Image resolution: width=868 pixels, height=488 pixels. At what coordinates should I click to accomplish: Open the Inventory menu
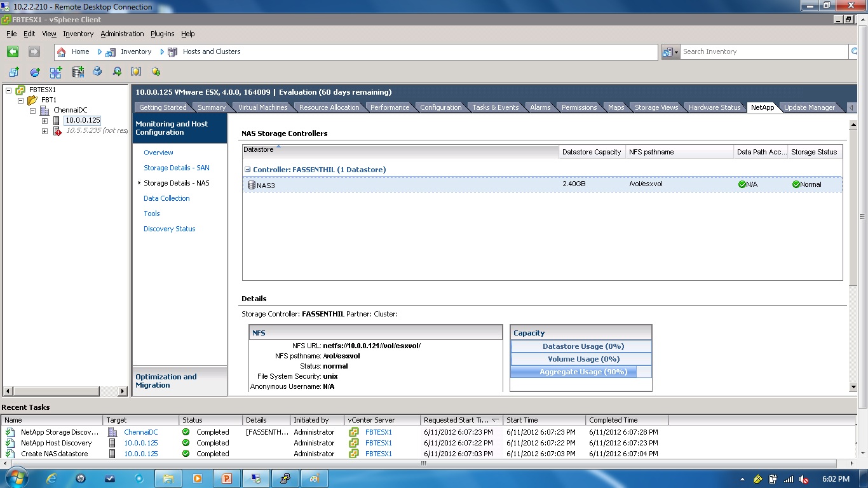[78, 34]
